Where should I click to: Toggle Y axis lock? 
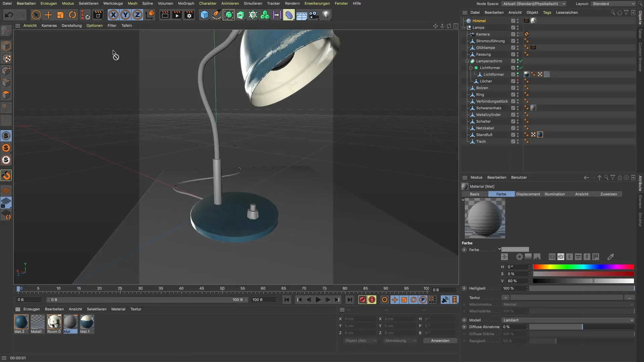point(125,15)
